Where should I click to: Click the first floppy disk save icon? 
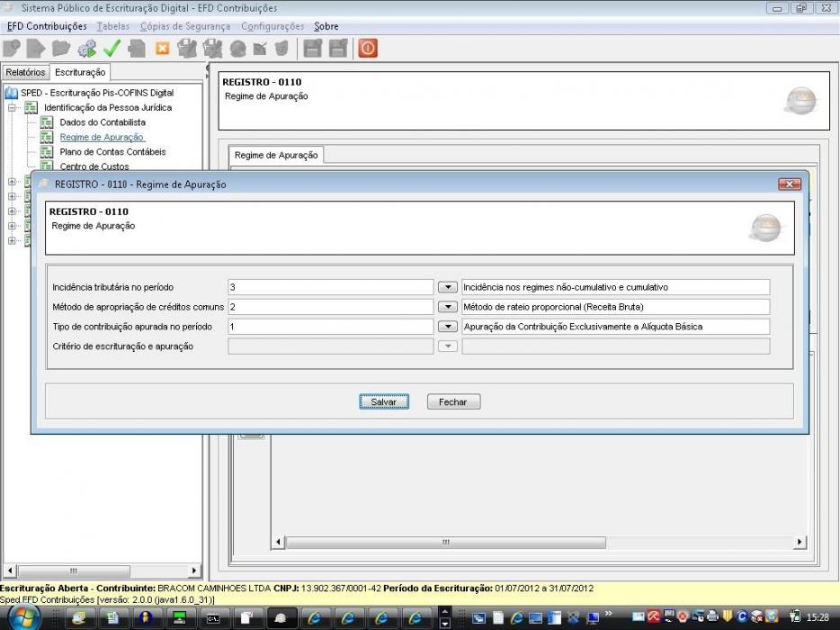tap(313, 49)
